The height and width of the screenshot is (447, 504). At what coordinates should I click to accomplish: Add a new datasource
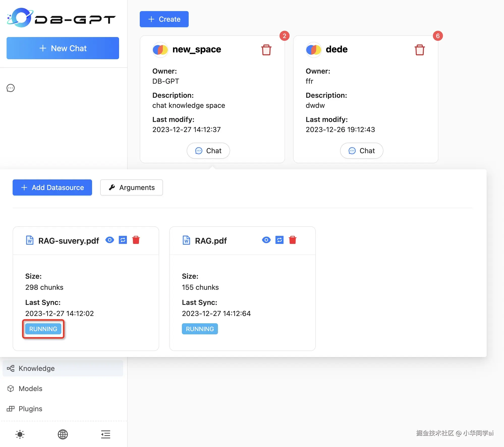(x=52, y=187)
